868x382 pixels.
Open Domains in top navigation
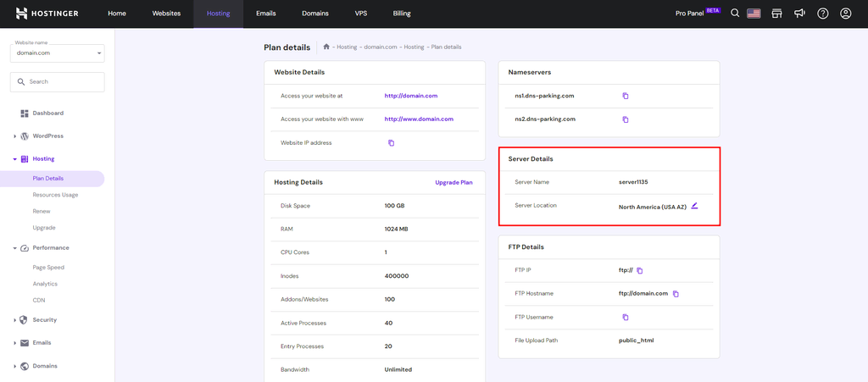[x=315, y=14]
